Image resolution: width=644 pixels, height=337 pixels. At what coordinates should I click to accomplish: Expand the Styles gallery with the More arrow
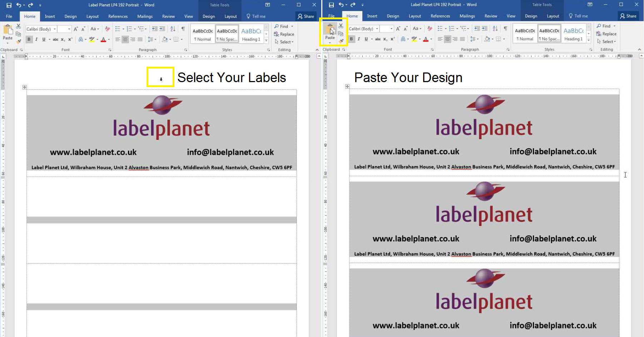266,40
